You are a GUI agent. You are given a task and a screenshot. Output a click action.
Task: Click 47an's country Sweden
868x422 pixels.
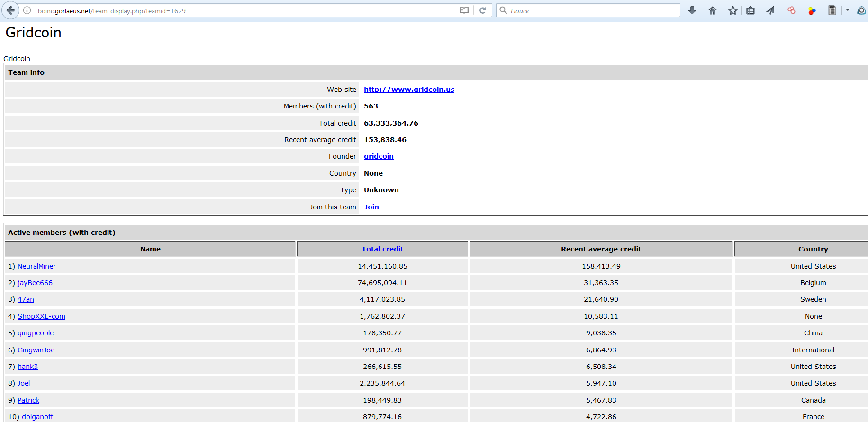coord(813,299)
